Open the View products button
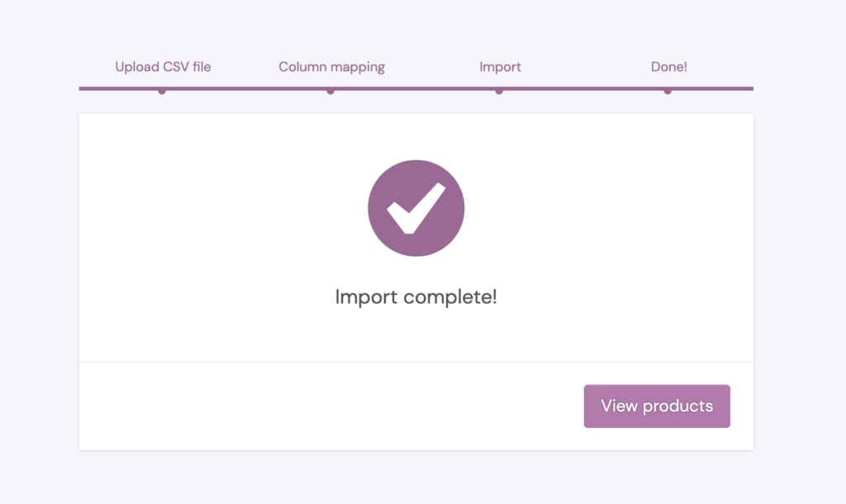 coord(657,406)
